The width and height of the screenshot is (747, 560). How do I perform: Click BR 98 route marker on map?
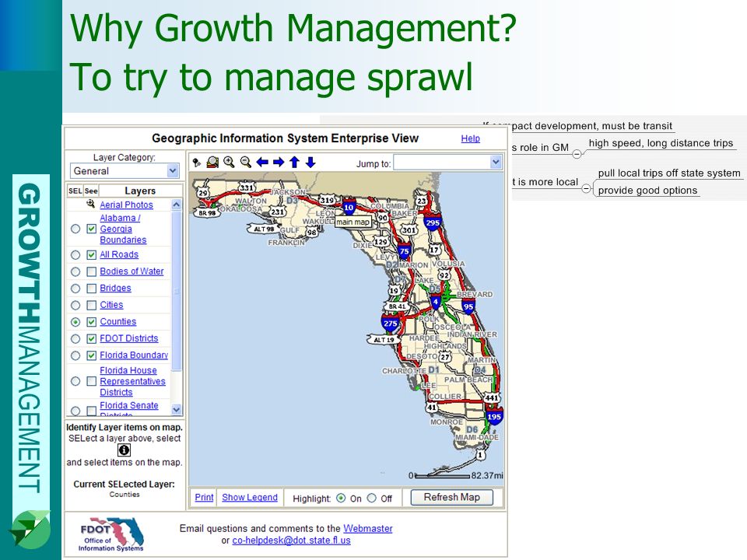(207, 213)
